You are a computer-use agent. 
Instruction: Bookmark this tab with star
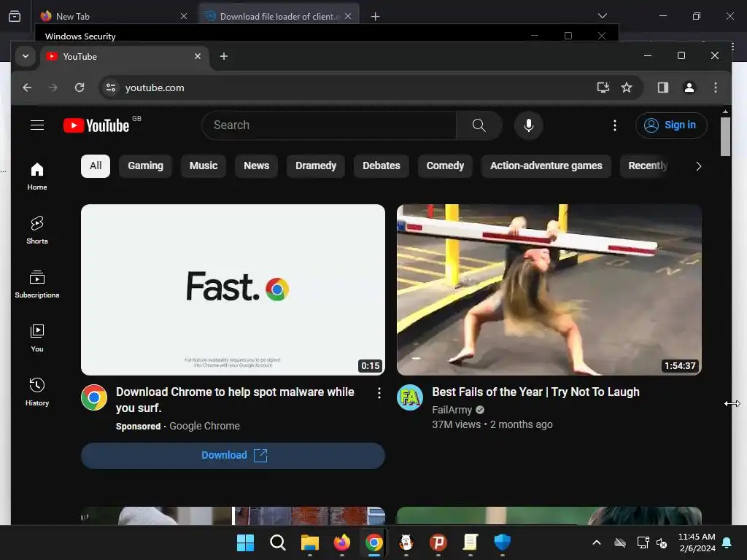click(x=627, y=87)
